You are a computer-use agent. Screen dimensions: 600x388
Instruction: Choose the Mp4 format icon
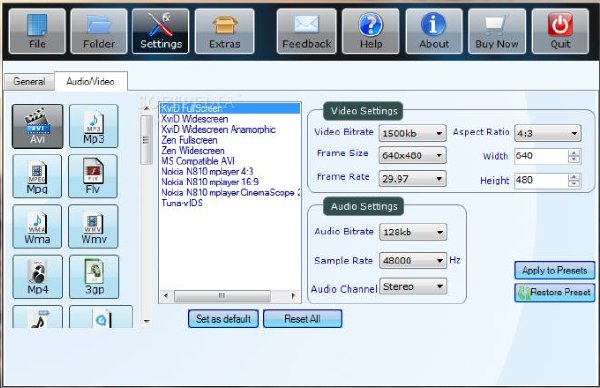pos(38,277)
